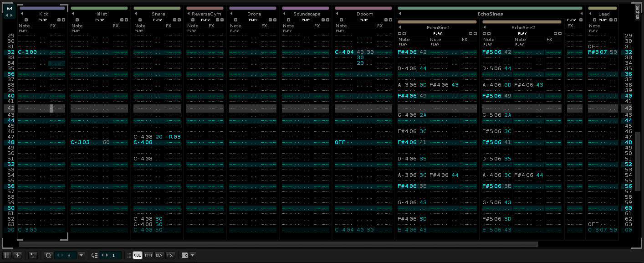Toggle the Q quantize button
644x263 pixels.
pos(48,255)
